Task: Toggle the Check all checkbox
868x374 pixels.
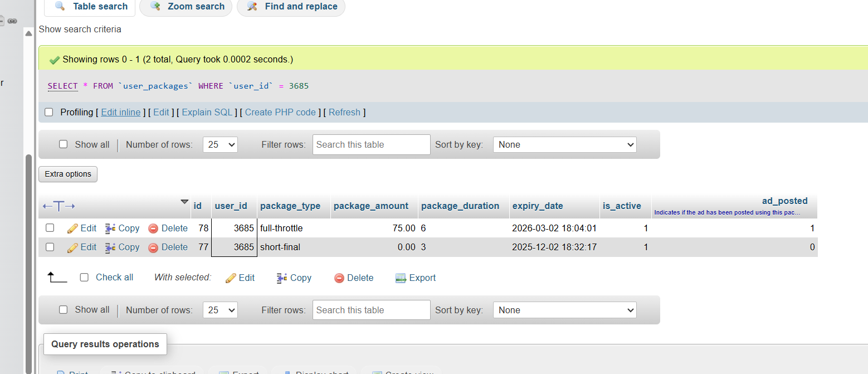Action: (84, 278)
